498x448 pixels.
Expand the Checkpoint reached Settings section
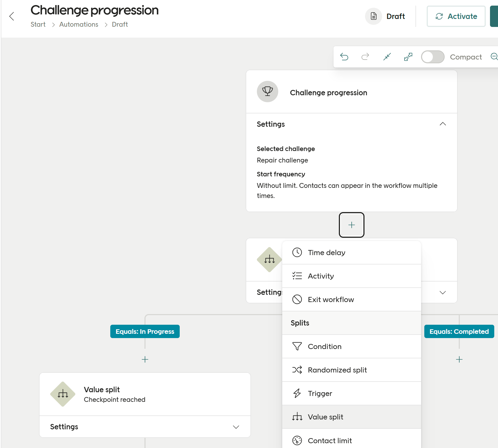[x=236, y=427]
